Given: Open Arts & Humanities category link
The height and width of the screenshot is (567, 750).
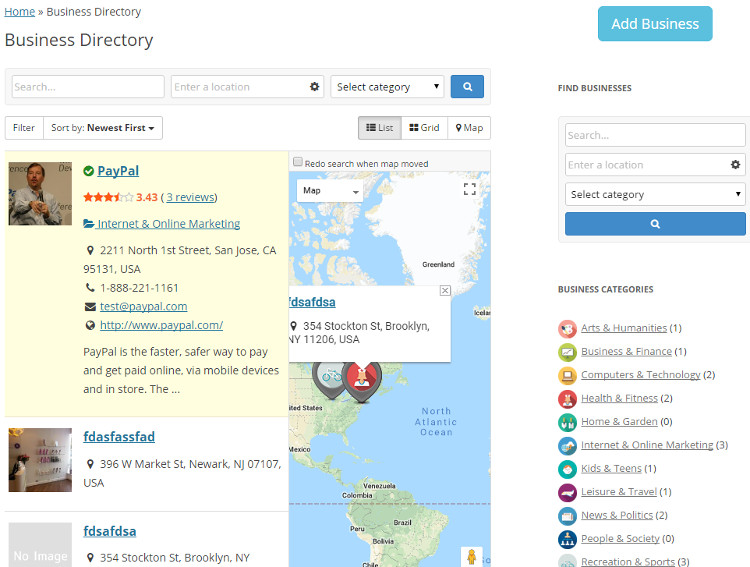Looking at the screenshot, I should pyautogui.click(x=624, y=328).
